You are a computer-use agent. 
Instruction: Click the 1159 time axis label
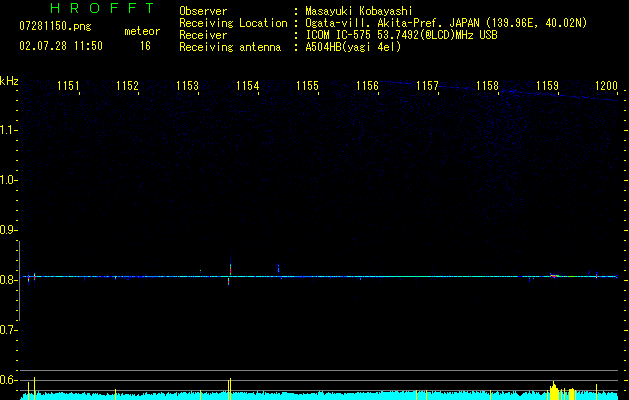[547, 85]
